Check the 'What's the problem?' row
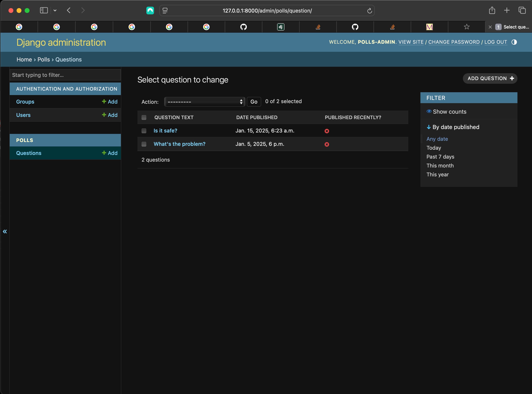 point(144,144)
